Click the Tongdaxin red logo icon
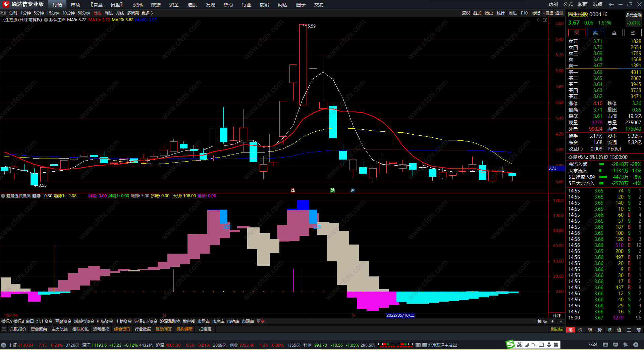 6,4
